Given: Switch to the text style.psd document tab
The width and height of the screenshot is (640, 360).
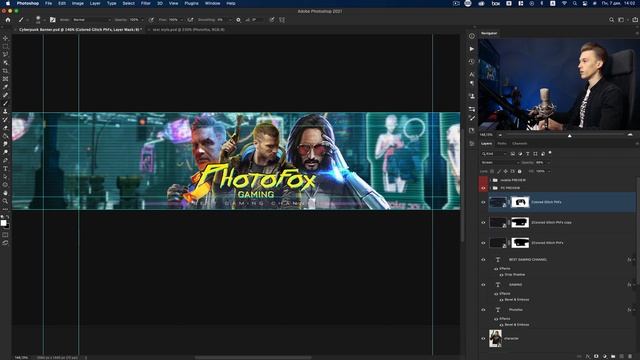Looking at the screenshot, I should tap(188, 30).
